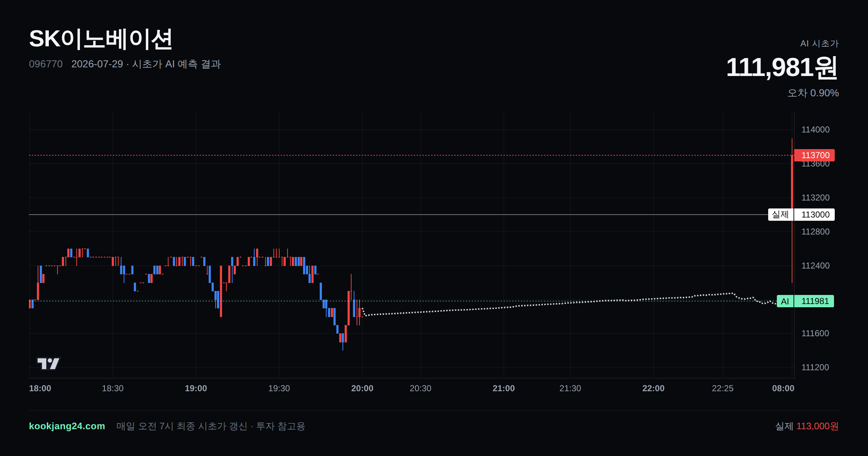
Task: Click the 18:30 time axis label
Action: (113, 388)
